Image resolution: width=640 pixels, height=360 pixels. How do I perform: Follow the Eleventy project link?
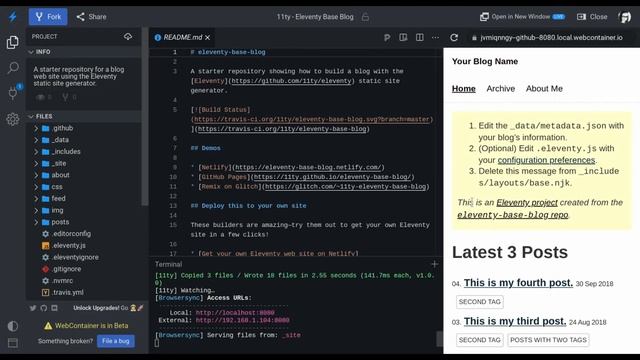pyautogui.click(x=527, y=202)
